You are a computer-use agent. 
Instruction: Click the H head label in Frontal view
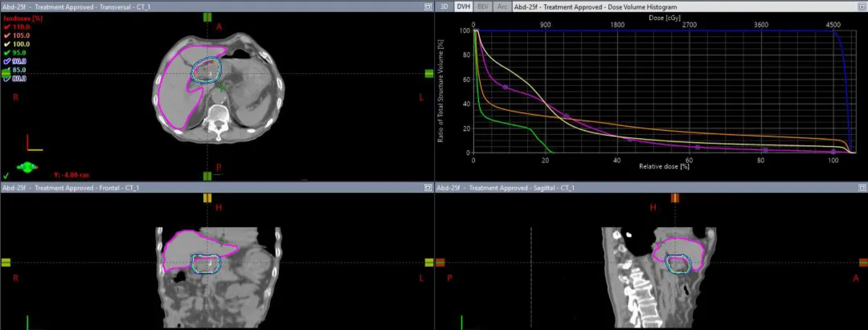[219, 208]
